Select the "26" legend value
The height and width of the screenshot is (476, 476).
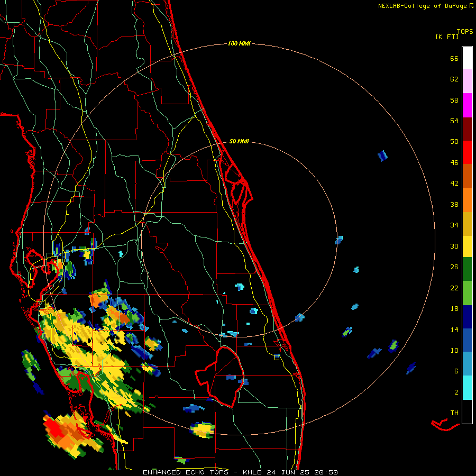(x=454, y=267)
